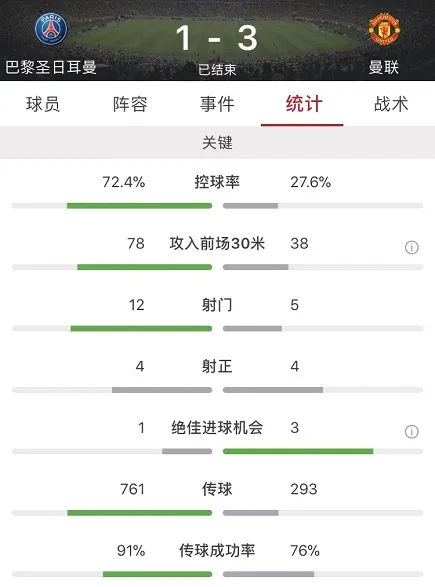435x587 pixels.
Task: Tap the 曼联 team name
Action: 384,67
